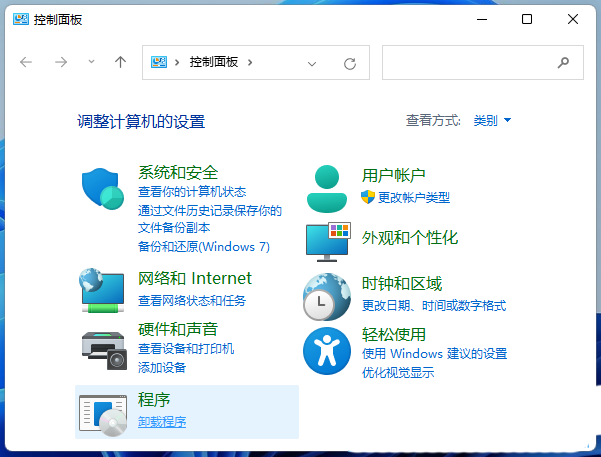Click the forward navigation arrow
This screenshot has height=457, width=601.
tap(61, 62)
